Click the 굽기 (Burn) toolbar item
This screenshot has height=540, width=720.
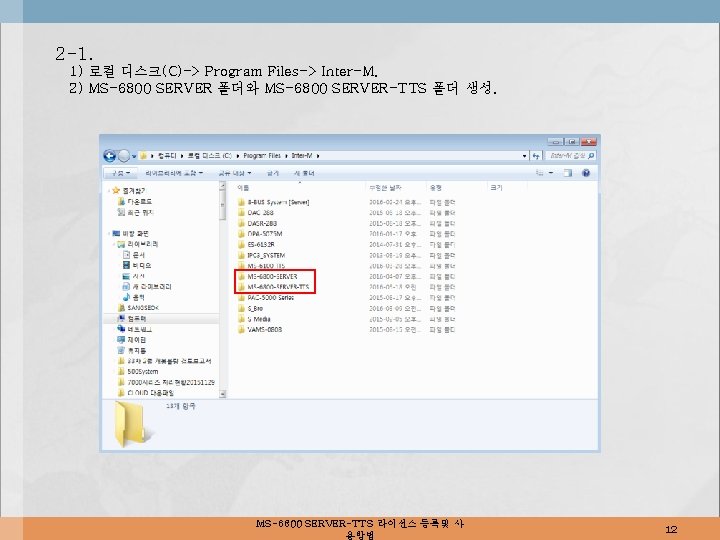click(273, 173)
